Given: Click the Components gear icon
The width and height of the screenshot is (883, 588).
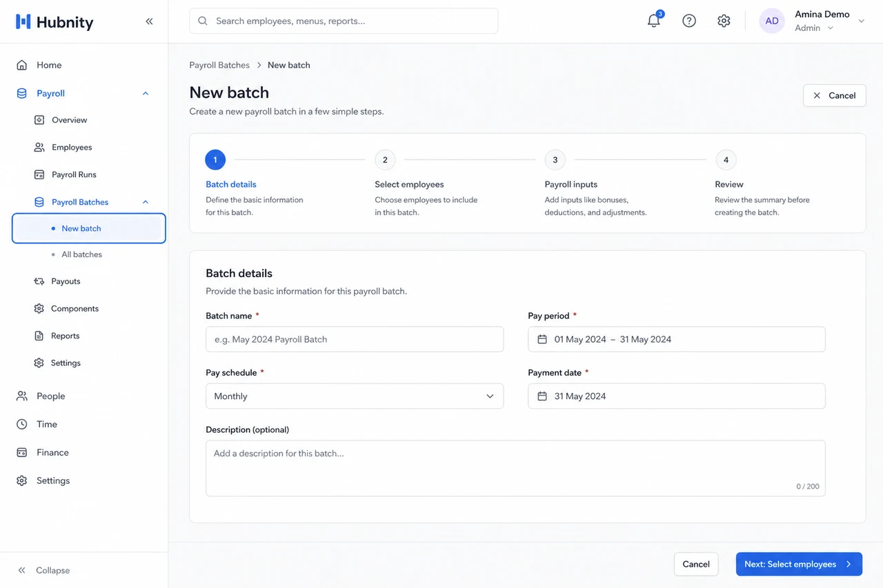Looking at the screenshot, I should (39, 308).
